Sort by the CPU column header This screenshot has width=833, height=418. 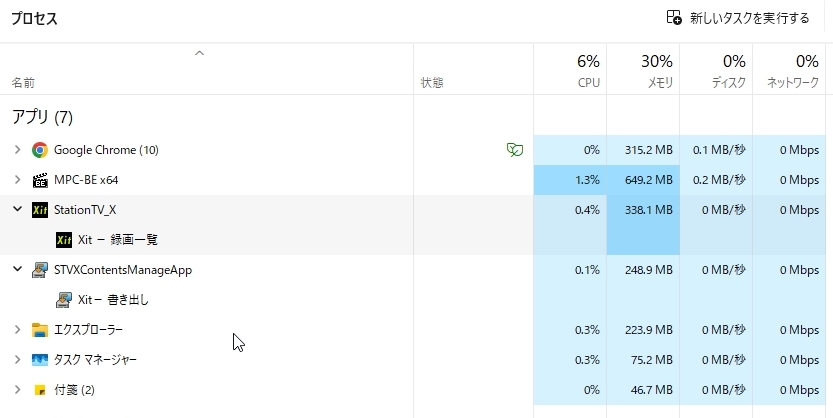coord(570,70)
